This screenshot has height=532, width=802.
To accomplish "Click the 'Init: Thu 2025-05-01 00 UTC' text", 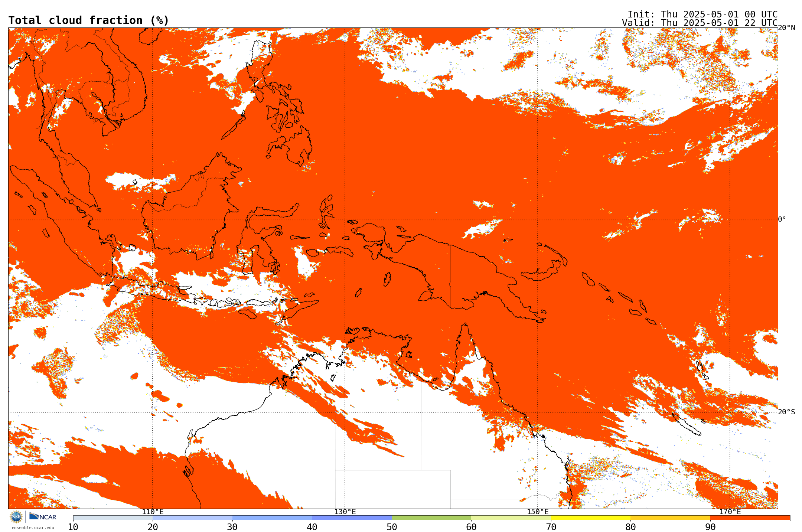I will coord(702,14).
